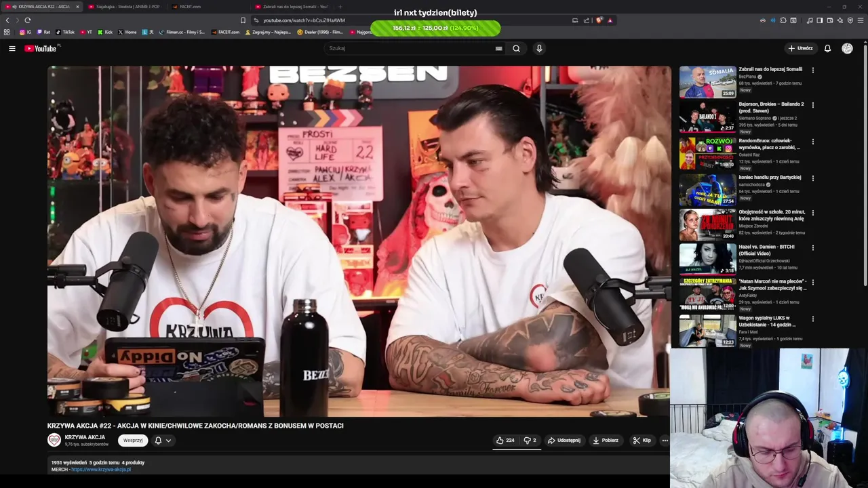Screen dimensions: 868x488
Task: Click the bookmark page icon
Action: tap(243, 20)
